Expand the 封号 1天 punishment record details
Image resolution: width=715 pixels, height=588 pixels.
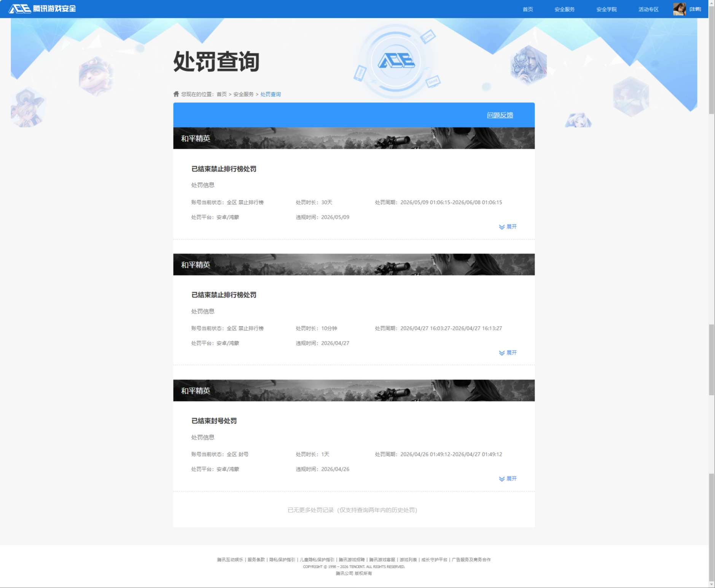coord(508,479)
